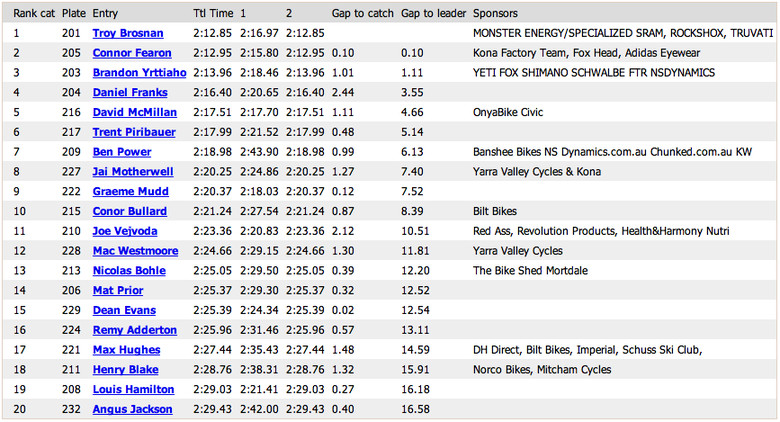The image size is (780, 422).
Task: Open Conor Bullard's entry link
Action: (x=129, y=211)
